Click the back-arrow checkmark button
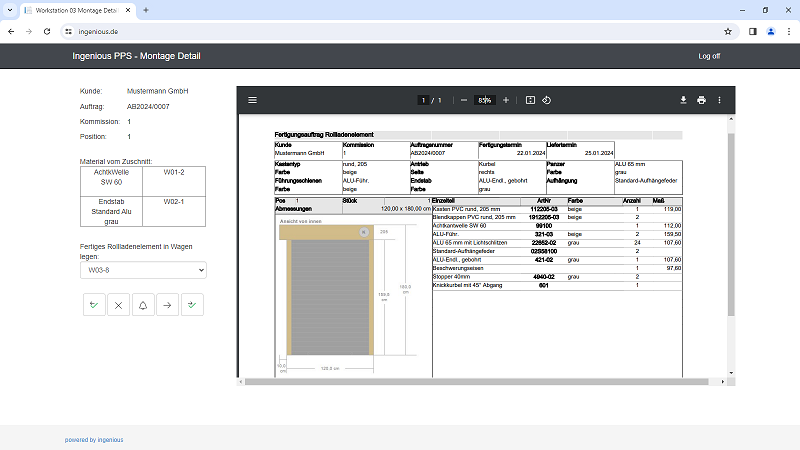The height and width of the screenshot is (450, 800). (x=94, y=305)
